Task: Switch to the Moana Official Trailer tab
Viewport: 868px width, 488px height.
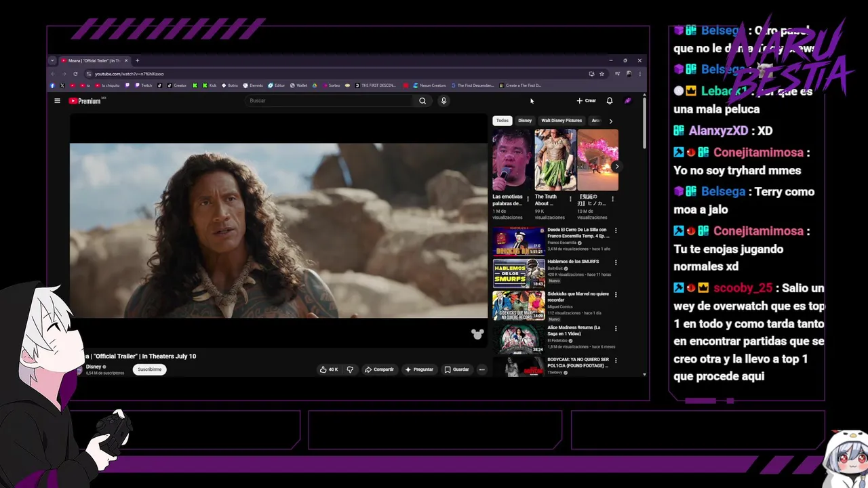Action: pos(94,60)
